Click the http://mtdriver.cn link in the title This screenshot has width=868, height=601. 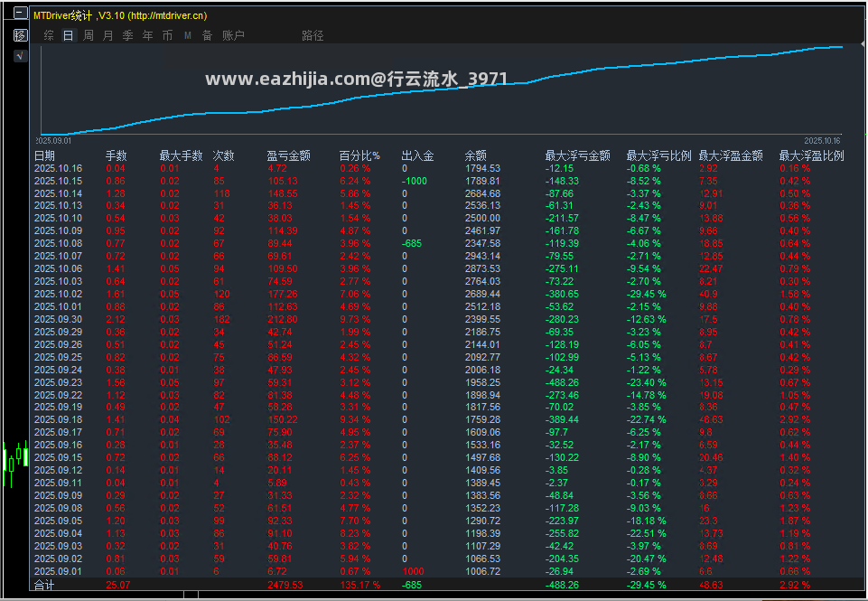[x=166, y=15]
